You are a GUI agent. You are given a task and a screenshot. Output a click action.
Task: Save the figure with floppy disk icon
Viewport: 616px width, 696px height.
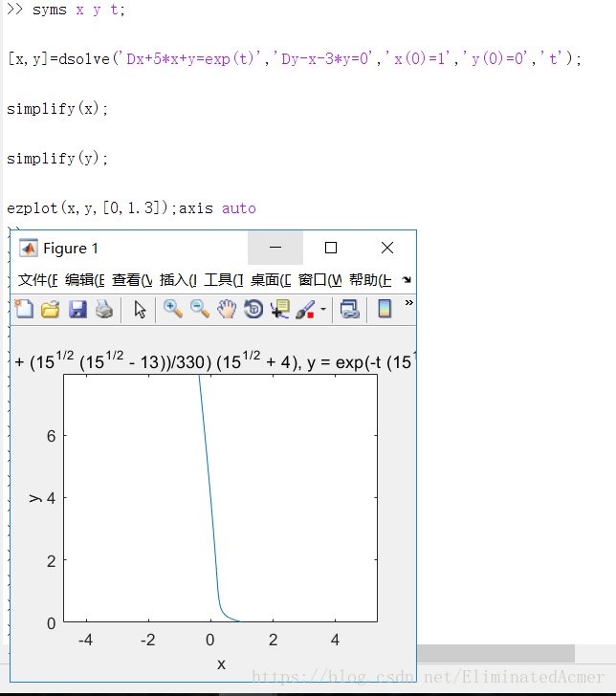click(x=77, y=309)
